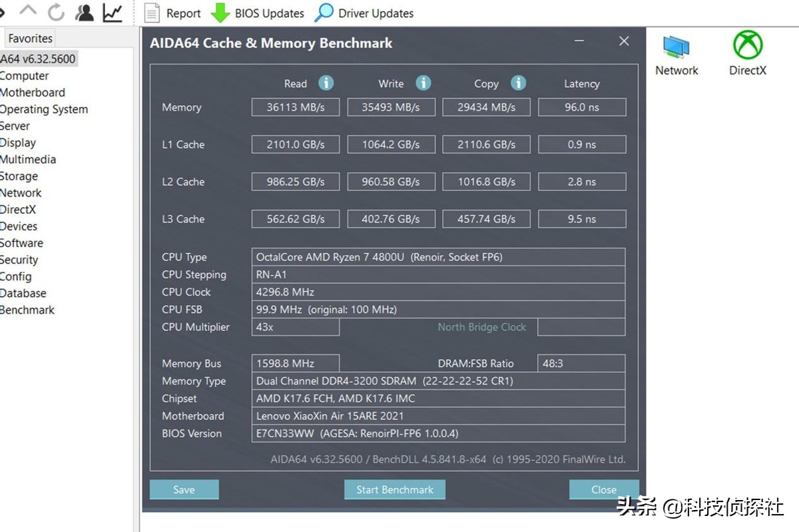Select Storage in the sidebar tree
The height and width of the screenshot is (532, 799).
tap(19, 176)
